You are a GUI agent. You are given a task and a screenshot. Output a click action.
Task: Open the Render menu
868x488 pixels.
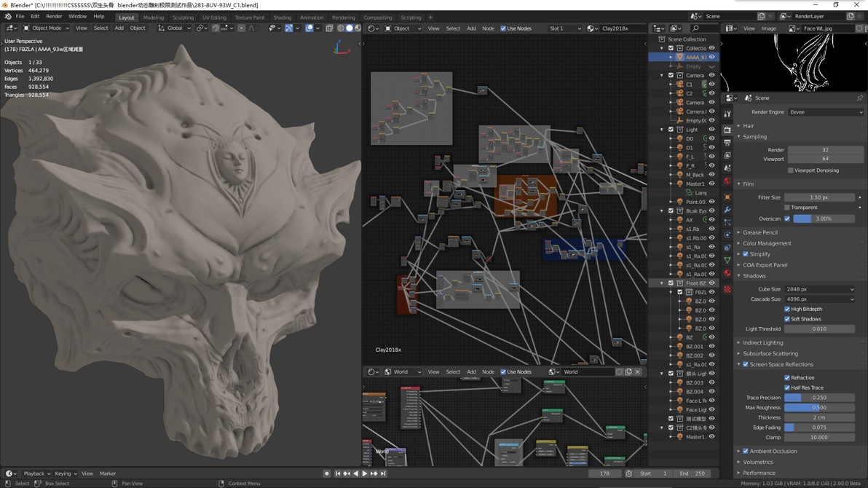click(x=54, y=17)
